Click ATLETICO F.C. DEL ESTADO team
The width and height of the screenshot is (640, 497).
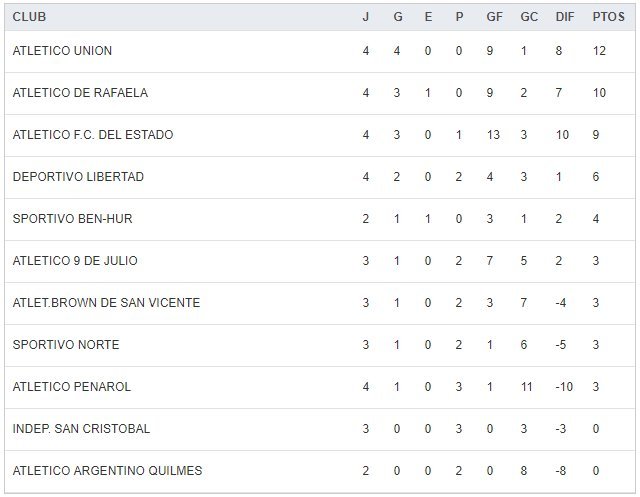93,135
